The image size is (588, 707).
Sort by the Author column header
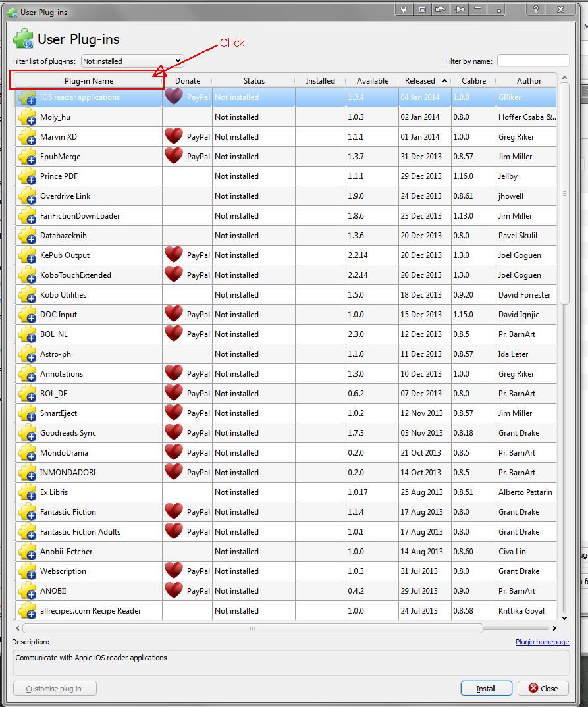point(529,81)
